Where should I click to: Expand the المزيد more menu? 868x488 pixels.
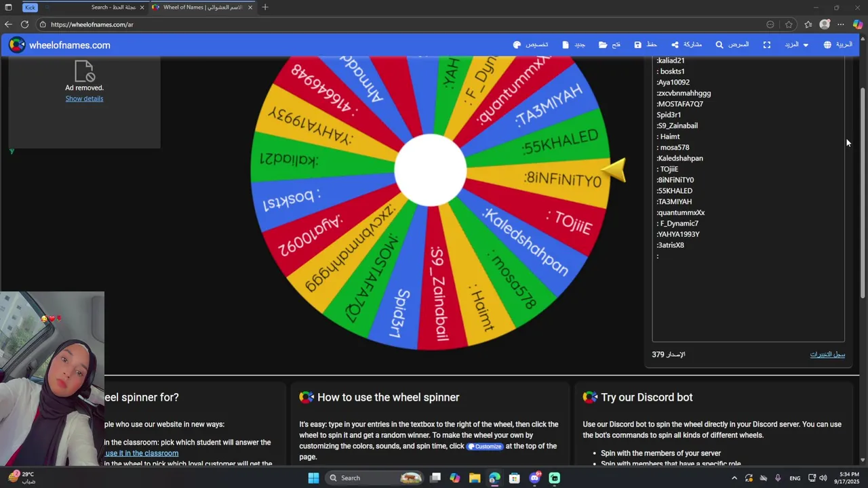[x=796, y=45]
